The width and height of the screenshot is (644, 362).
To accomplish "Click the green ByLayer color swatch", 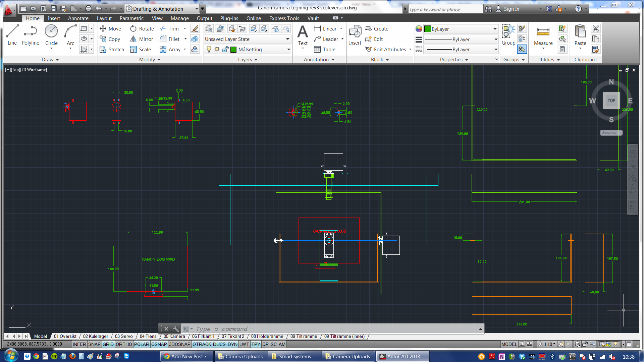I will [427, 29].
